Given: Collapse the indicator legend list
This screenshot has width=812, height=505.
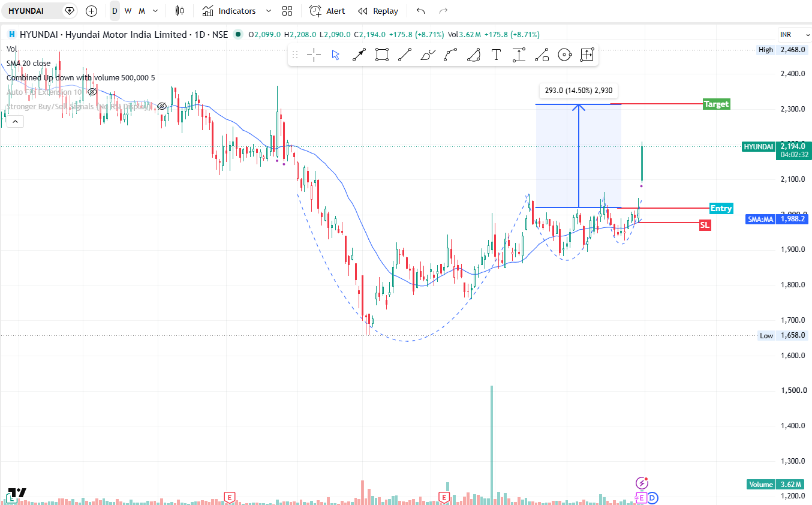Looking at the screenshot, I should tap(15, 122).
